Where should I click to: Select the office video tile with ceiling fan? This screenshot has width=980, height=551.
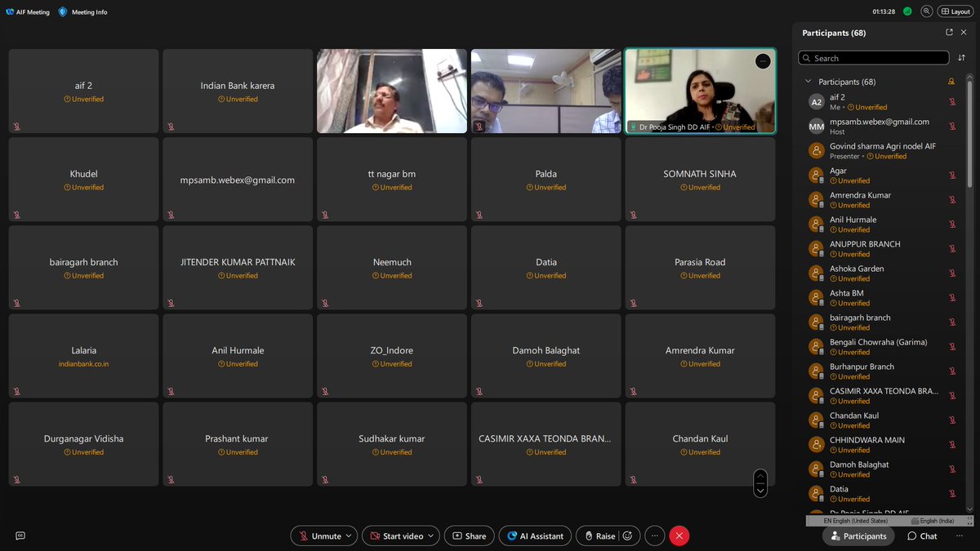546,91
